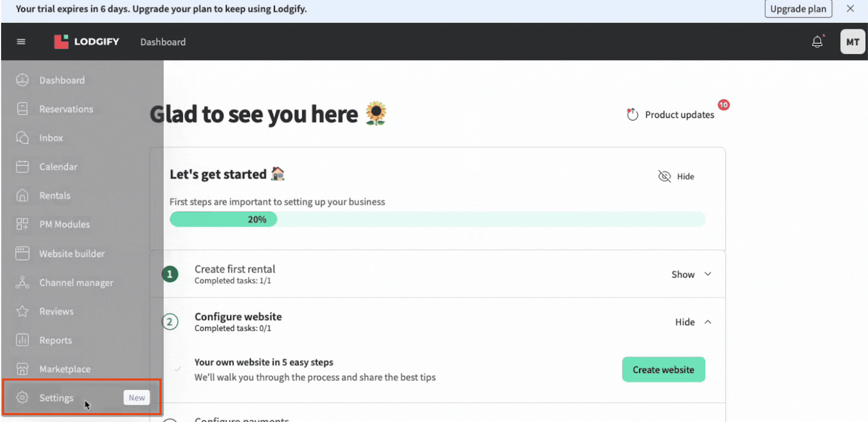Open Settings in the sidebar
Viewport: 868px width, 422px height.
pos(56,398)
